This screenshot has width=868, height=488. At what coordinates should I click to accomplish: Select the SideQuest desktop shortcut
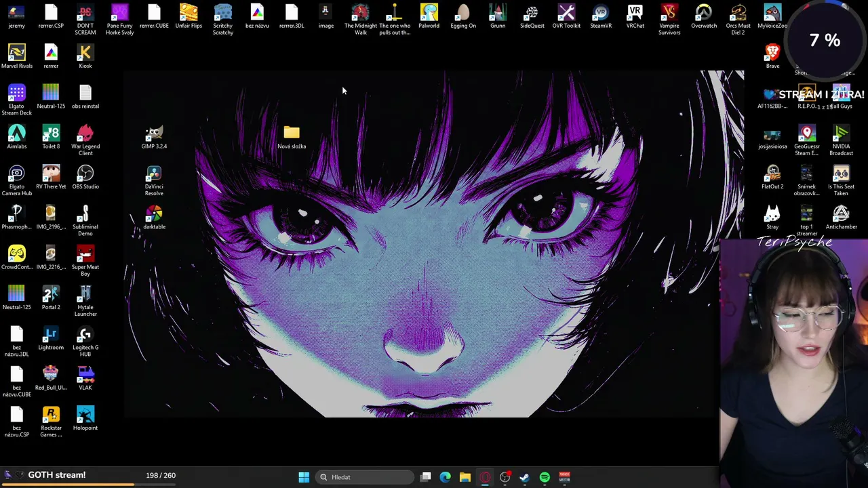click(x=532, y=17)
